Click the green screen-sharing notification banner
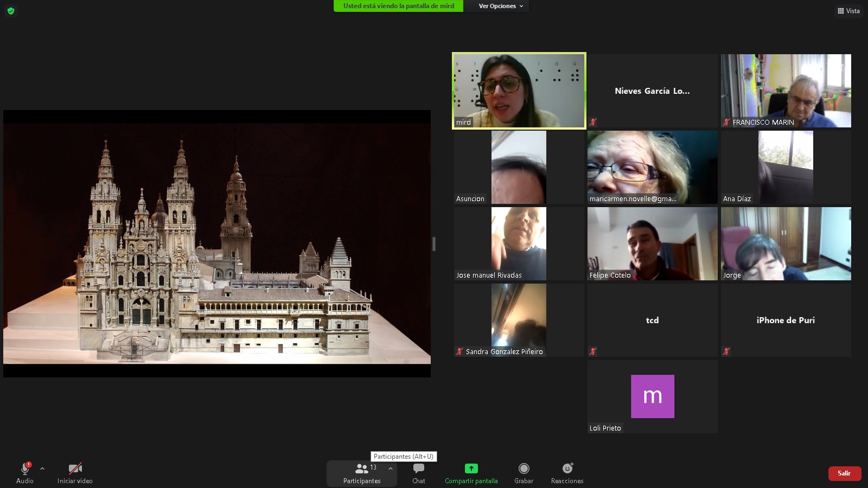Screen dimensions: 868x488 tap(398, 6)
